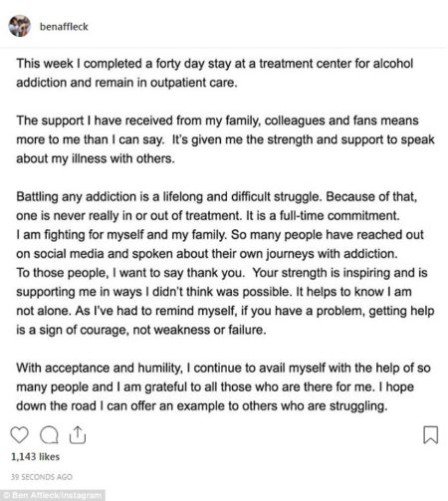The image size is (448, 501).
Task: Click the line starting "To those people"
Action: [x=222, y=273]
